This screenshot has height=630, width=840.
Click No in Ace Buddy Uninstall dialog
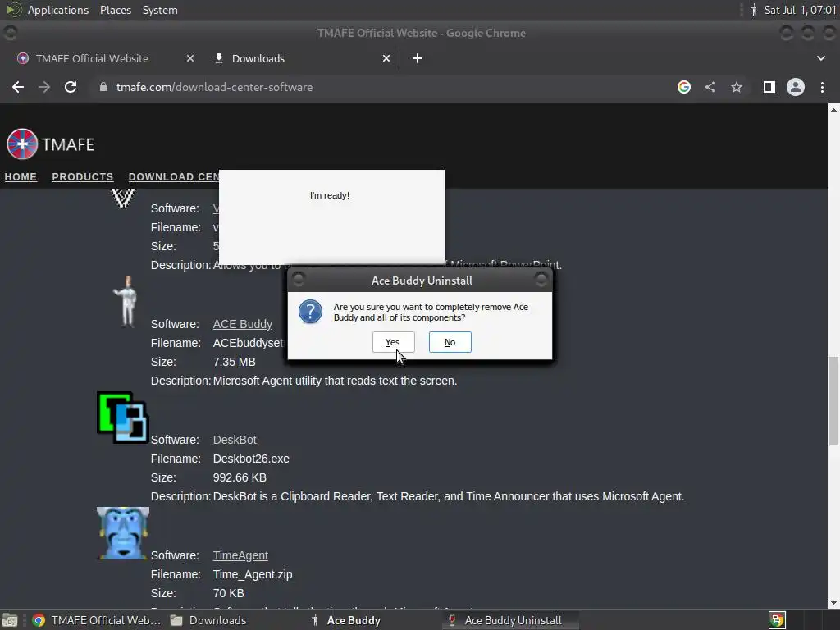click(x=450, y=342)
